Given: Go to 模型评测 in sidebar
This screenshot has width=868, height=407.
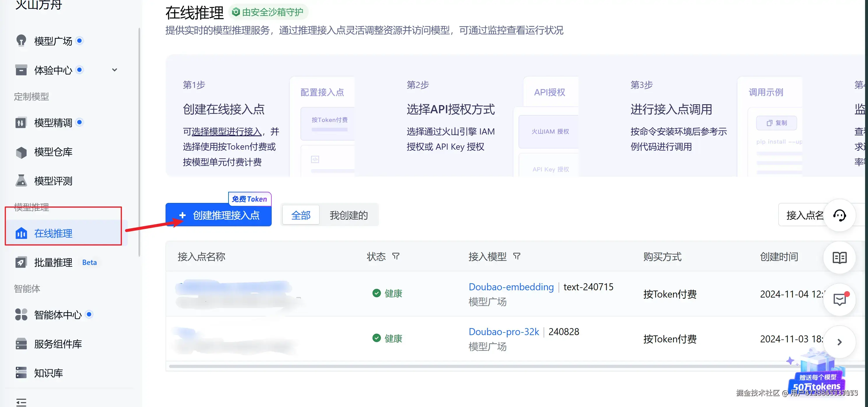Looking at the screenshot, I should tap(53, 181).
